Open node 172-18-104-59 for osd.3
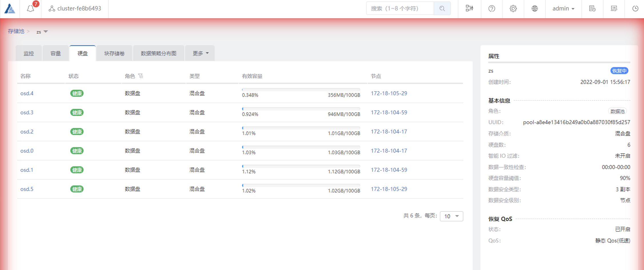 (x=389, y=112)
